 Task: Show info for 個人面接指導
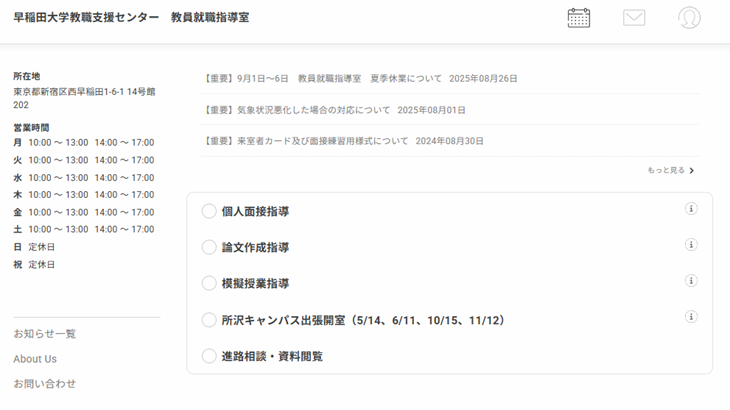[691, 209]
